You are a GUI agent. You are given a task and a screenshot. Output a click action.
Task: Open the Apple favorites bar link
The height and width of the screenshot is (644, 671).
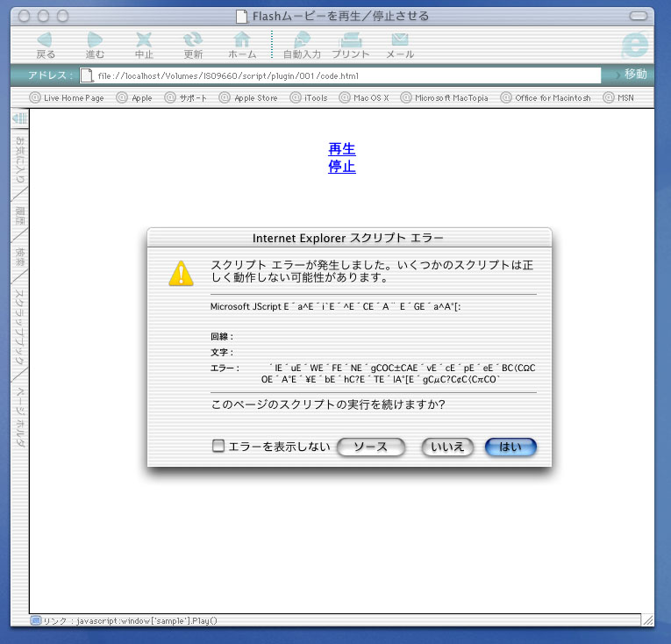tap(134, 97)
